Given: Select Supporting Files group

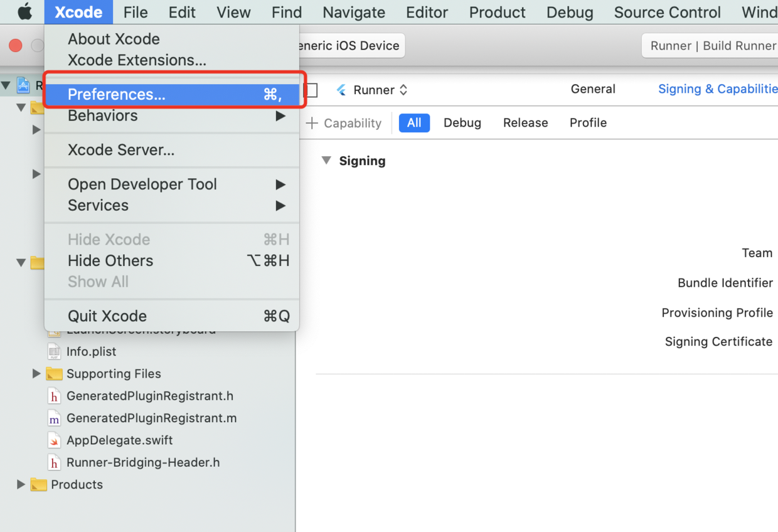Looking at the screenshot, I should tap(114, 373).
